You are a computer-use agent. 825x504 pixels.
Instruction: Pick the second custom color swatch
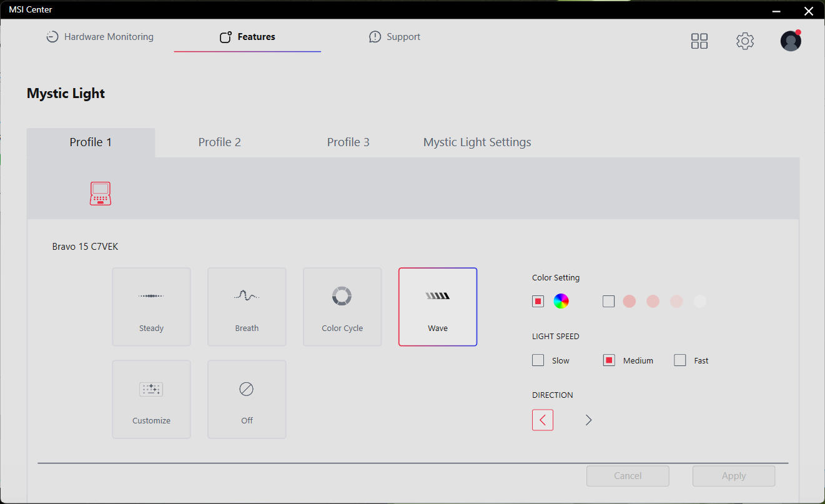(653, 302)
